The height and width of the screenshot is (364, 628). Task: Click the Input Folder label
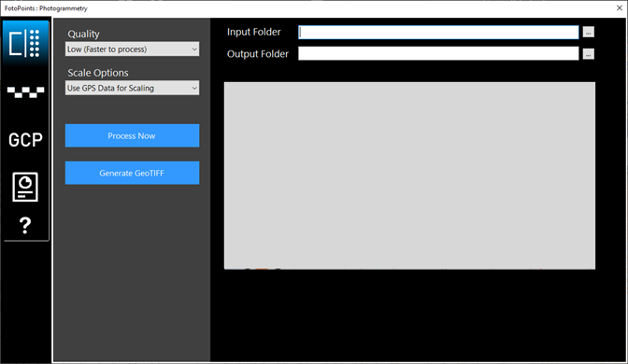[254, 32]
